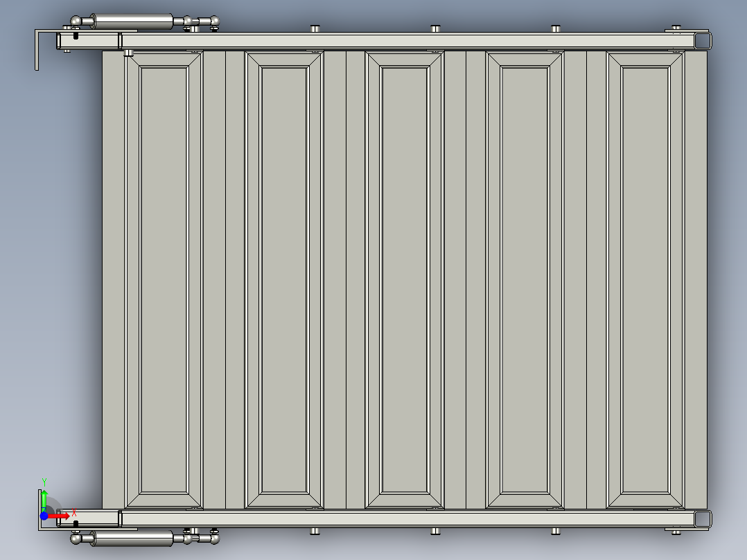Select the bottom square tube rail

coord(384,518)
